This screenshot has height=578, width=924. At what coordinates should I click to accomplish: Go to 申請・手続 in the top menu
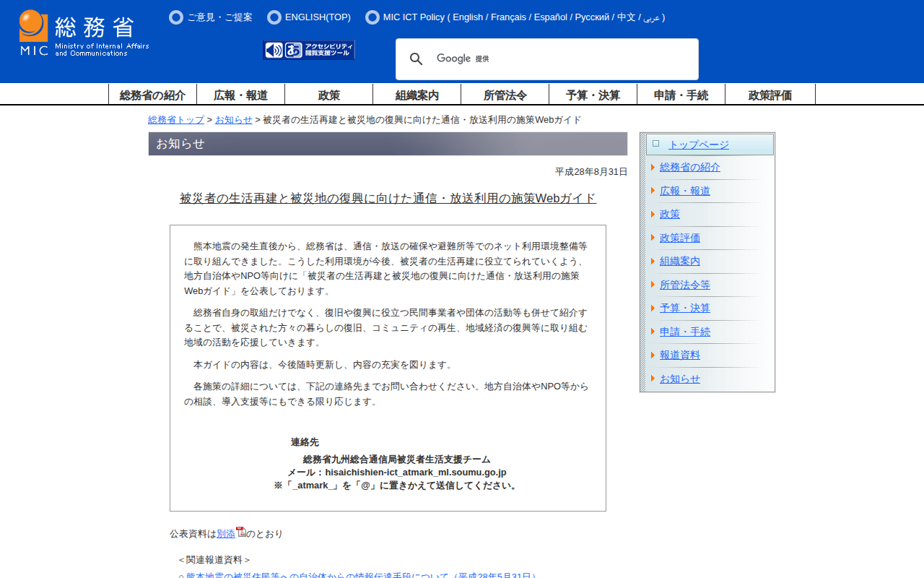[681, 95]
